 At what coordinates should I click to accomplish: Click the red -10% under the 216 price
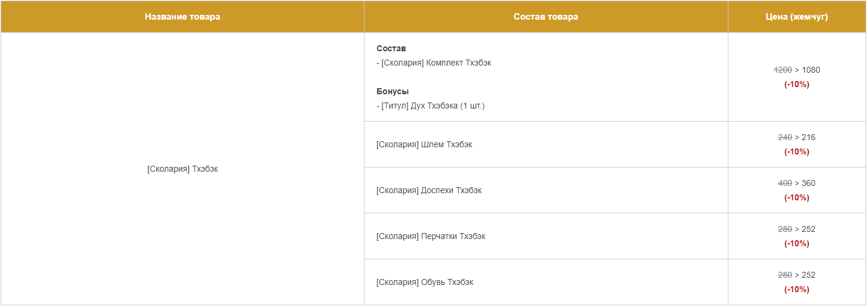coord(796,152)
